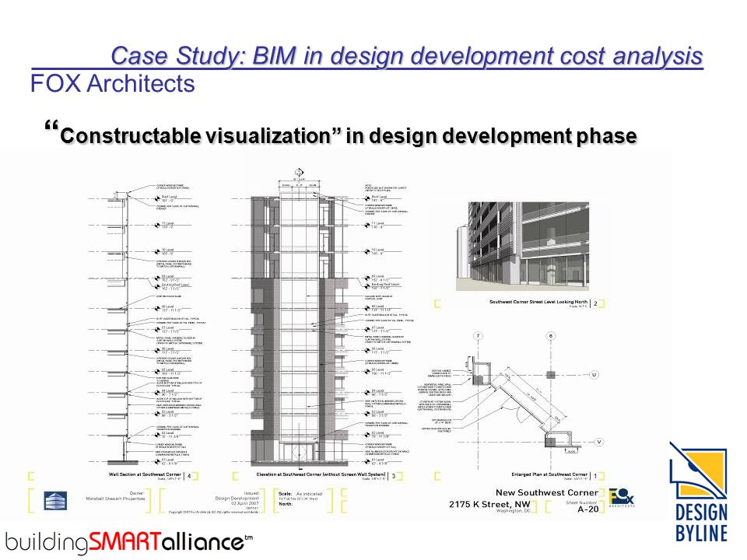The image size is (747, 560).
Task: Click the FOX Architects logo in the title block
Action: pos(621,497)
